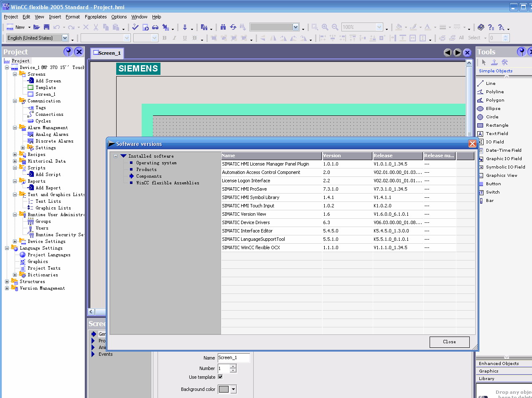This screenshot has width=532, height=398.
Task: Select the Polyline tool
Action: 491,92
